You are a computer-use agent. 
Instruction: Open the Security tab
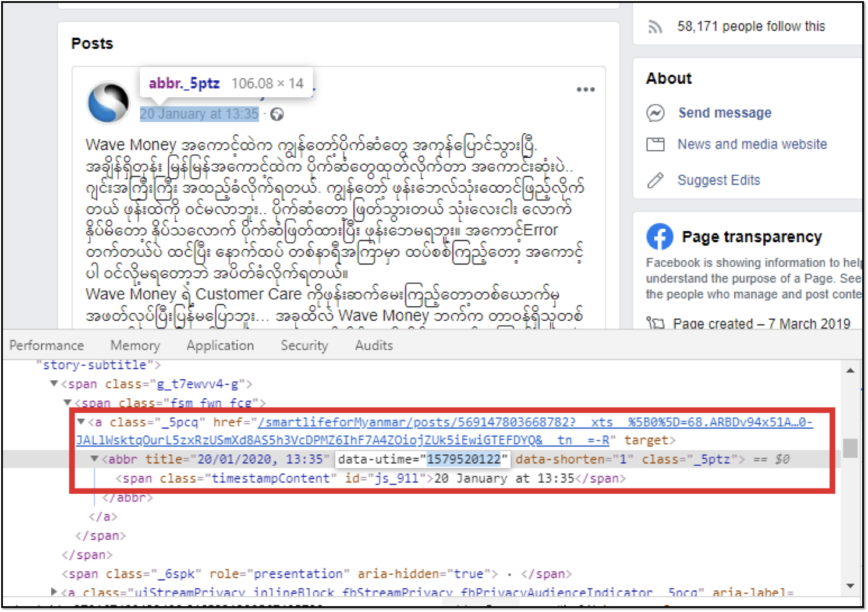(304, 346)
